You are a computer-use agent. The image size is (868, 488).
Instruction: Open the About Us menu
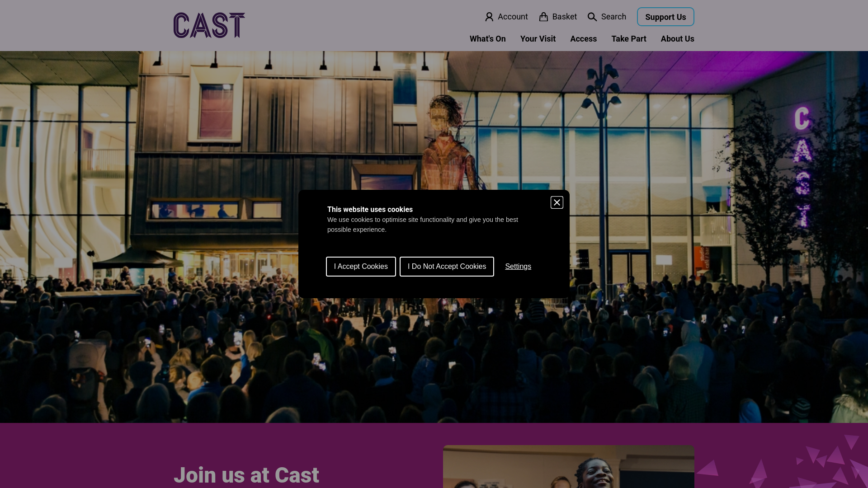tap(677, 39)
